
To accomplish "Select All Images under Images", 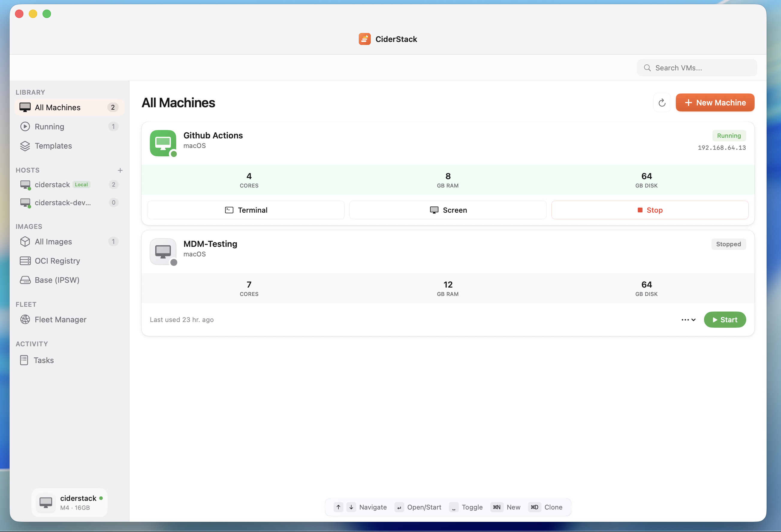I will 53,241.
